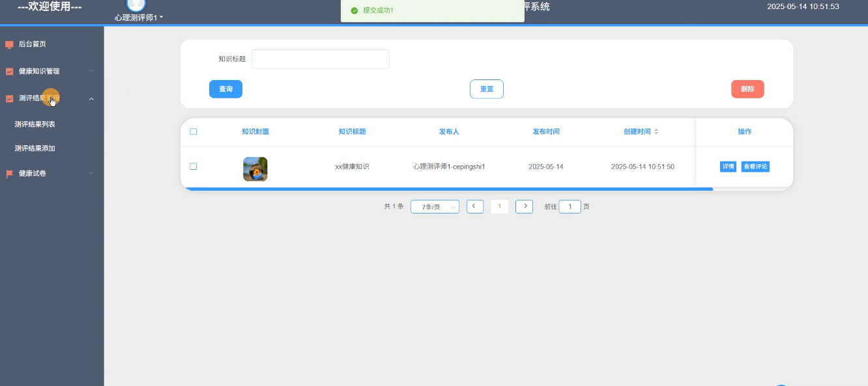Select all rows via header checkbox
The width and height of the screenshot is (868, 386).
point(194,131)
